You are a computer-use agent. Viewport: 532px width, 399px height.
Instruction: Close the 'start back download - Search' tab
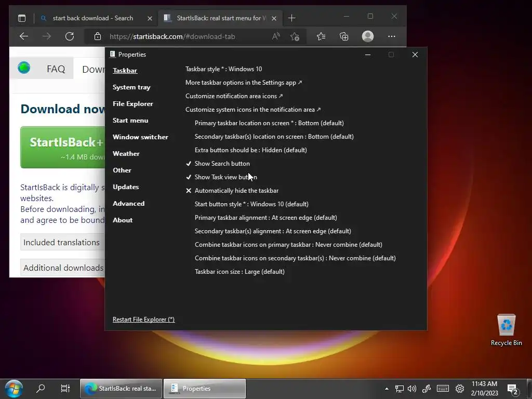pyautogui.click(x=150, y=18)
